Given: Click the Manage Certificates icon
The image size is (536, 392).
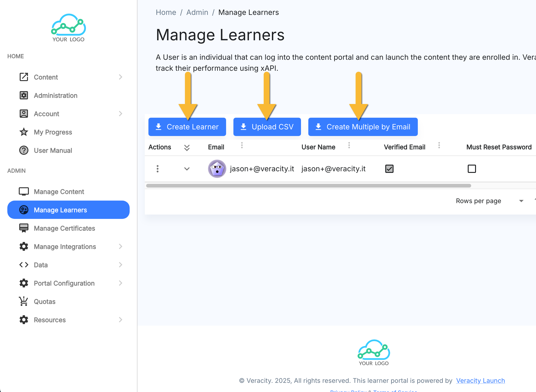Looking at the screenshot, I should [x=24, y=228].
